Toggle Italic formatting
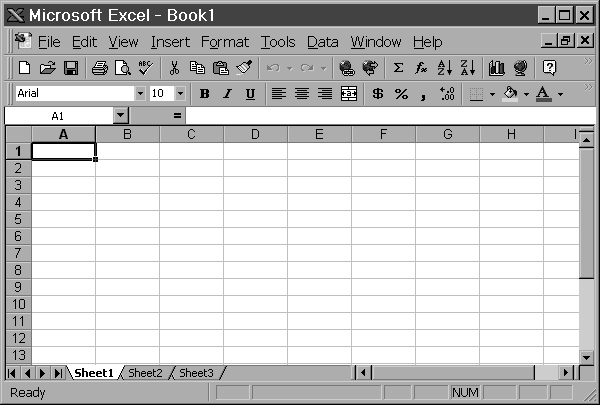Viewport: 600px width, 405px height. pos(228,94)
